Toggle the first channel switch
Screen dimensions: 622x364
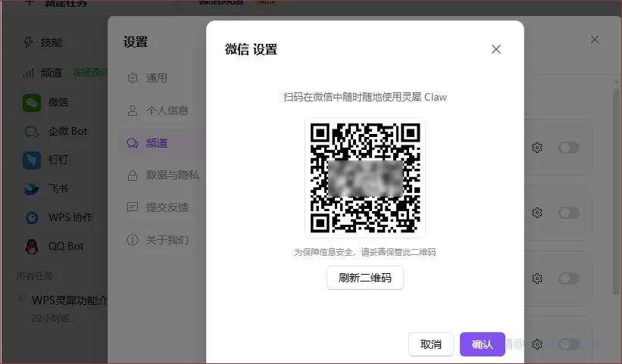point(569,148)
